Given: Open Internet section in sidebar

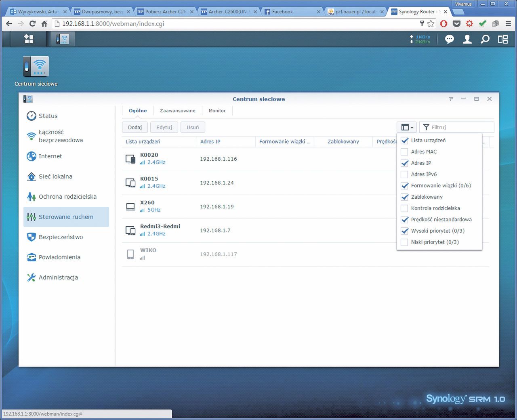Looking at the screenshot, I should coord(66,156).
